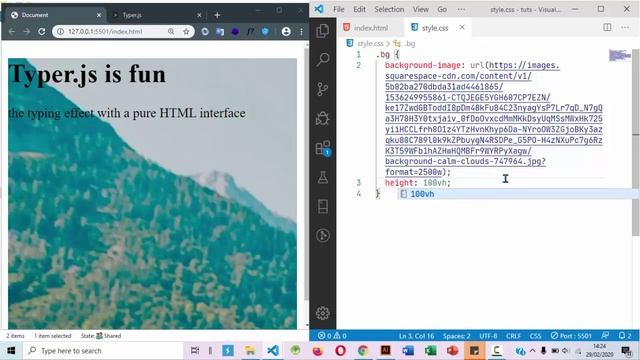
Task: Click the code minimap preview
Action: (620, 55)
